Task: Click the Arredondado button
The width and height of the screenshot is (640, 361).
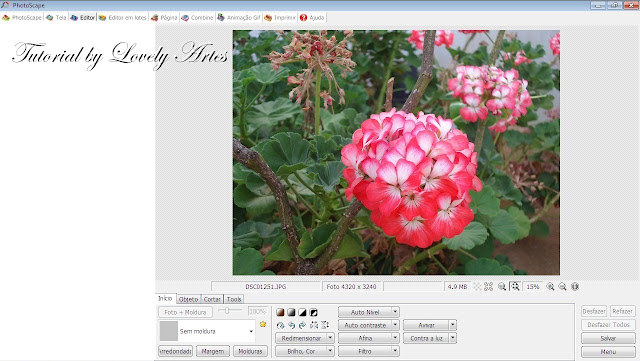Action: (x=176, y=351)
